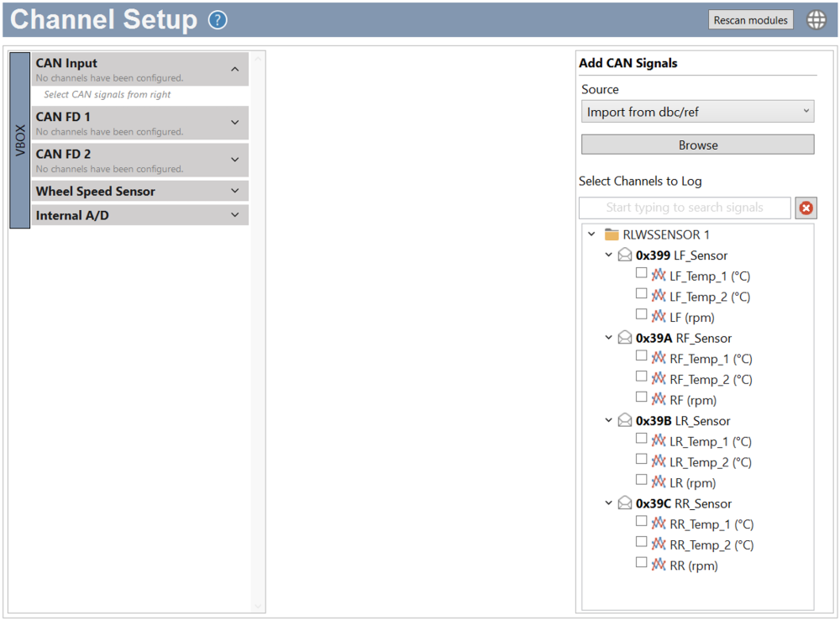This screenshot has width=840, height=621.
Task: Select the VBOX vertical tab
Action: point(18,139)
